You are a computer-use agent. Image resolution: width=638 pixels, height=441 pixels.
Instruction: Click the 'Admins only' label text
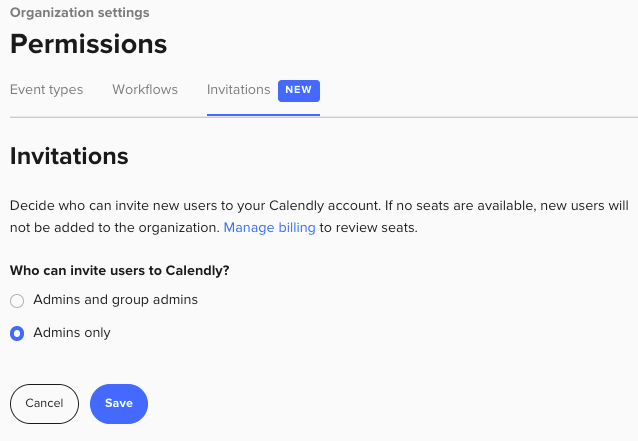[x=72, y=333]
